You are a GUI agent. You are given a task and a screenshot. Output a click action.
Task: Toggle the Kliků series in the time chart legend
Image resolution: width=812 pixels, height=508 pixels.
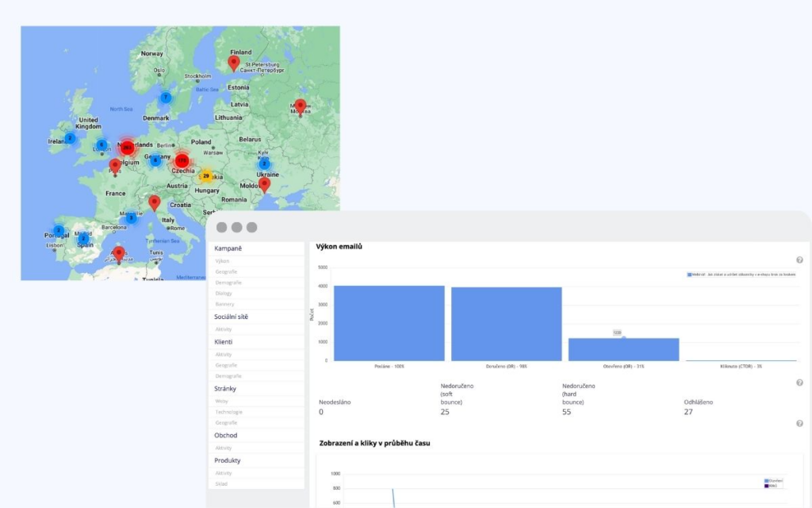(771, 486)
